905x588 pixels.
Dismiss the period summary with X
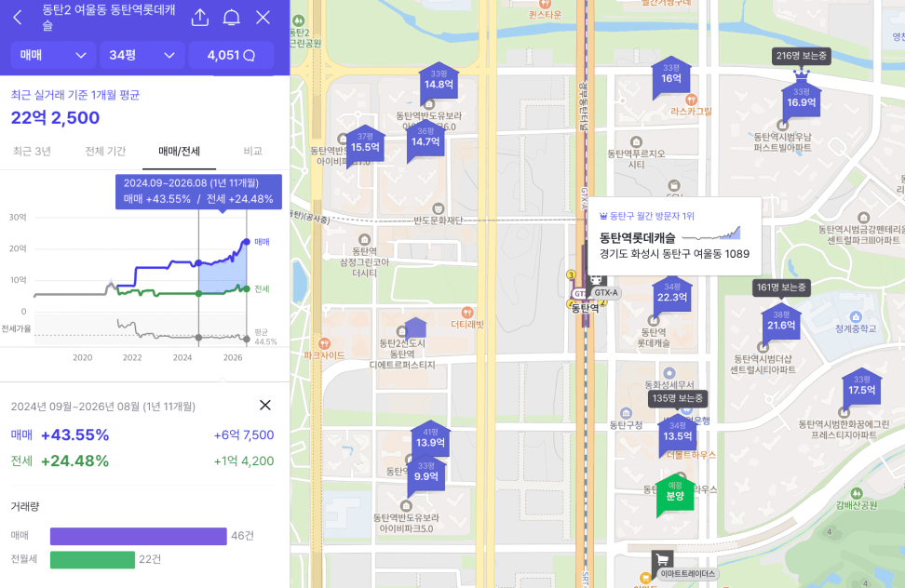(x=265, y=406)
